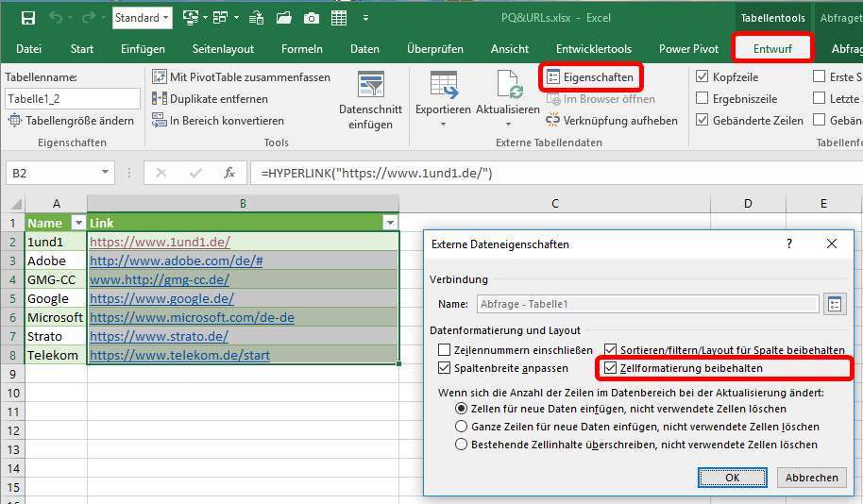Open the Überprüfen tab
Screen dimensions: 863x504
[434, 49]
